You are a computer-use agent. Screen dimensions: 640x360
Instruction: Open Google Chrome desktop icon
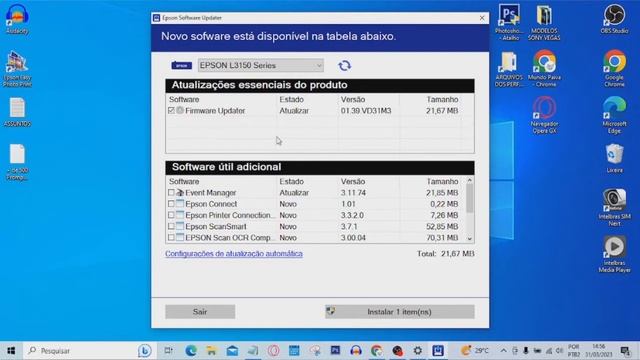click(614, 68)
